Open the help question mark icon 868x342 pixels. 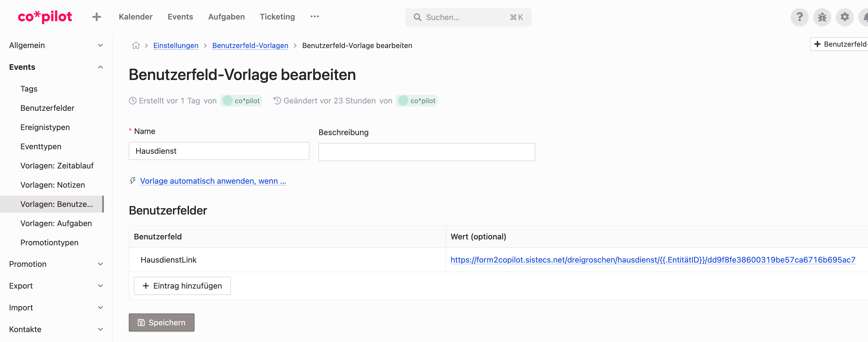tap(799, 17)
